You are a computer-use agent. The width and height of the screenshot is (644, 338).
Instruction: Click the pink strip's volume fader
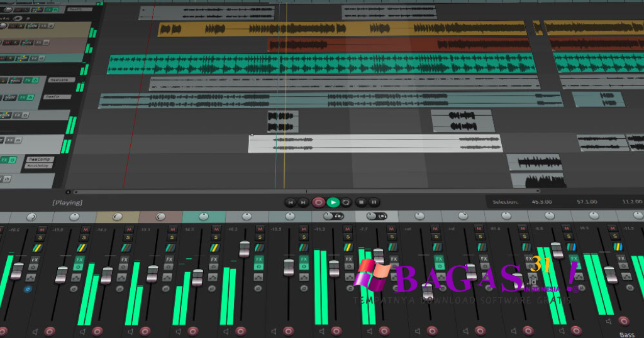click(152, 273)
